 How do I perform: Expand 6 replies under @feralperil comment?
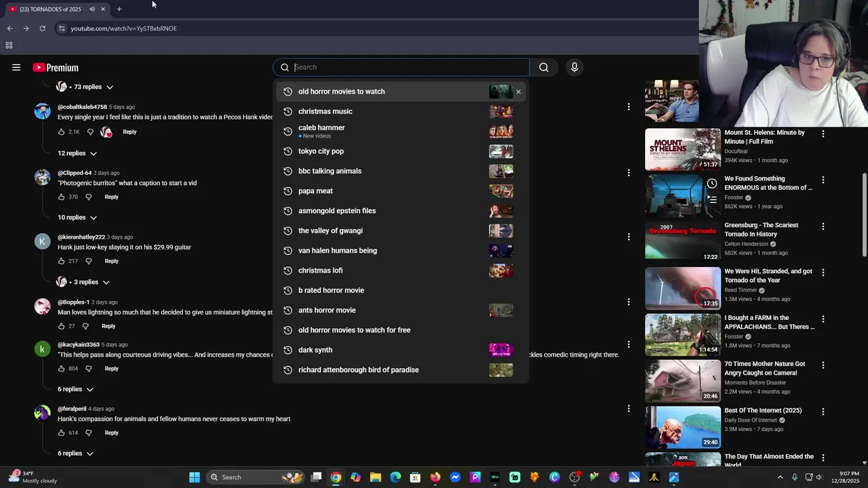75,453
